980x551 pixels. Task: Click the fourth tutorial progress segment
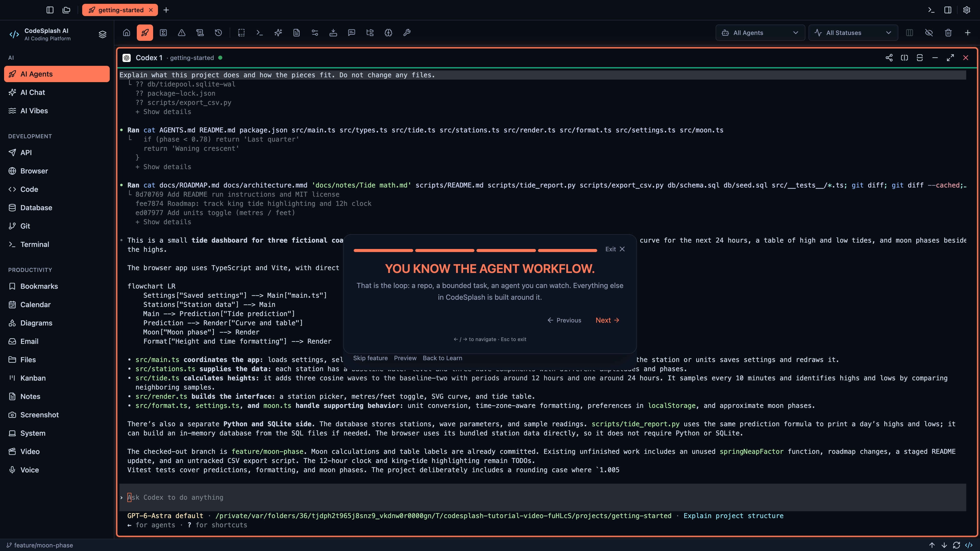[567, 251]
